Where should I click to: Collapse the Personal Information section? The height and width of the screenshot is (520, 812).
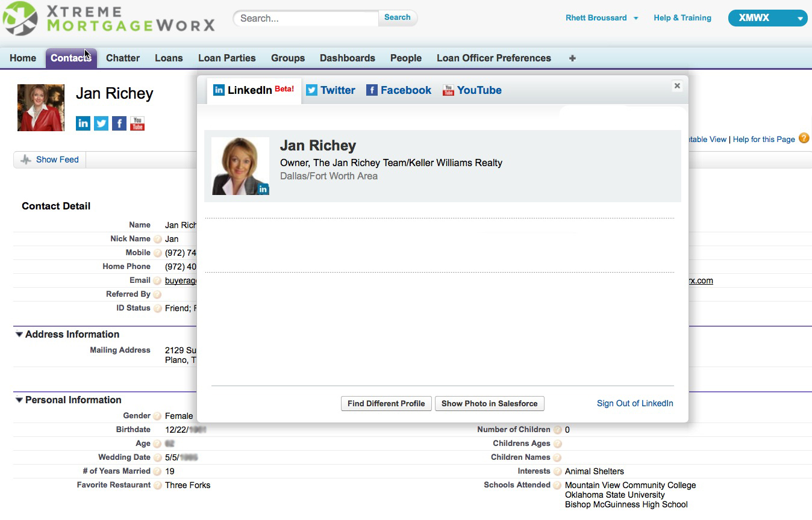[x=19, y=400]
